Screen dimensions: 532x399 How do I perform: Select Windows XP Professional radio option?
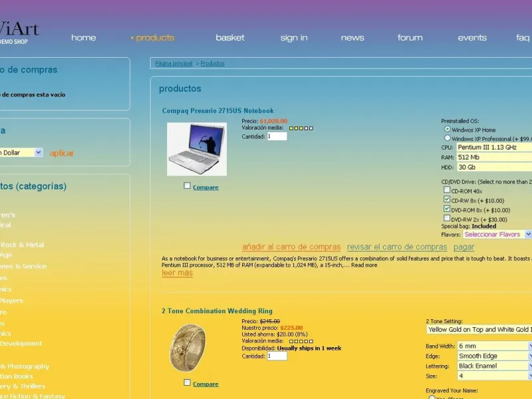[448, 138]
